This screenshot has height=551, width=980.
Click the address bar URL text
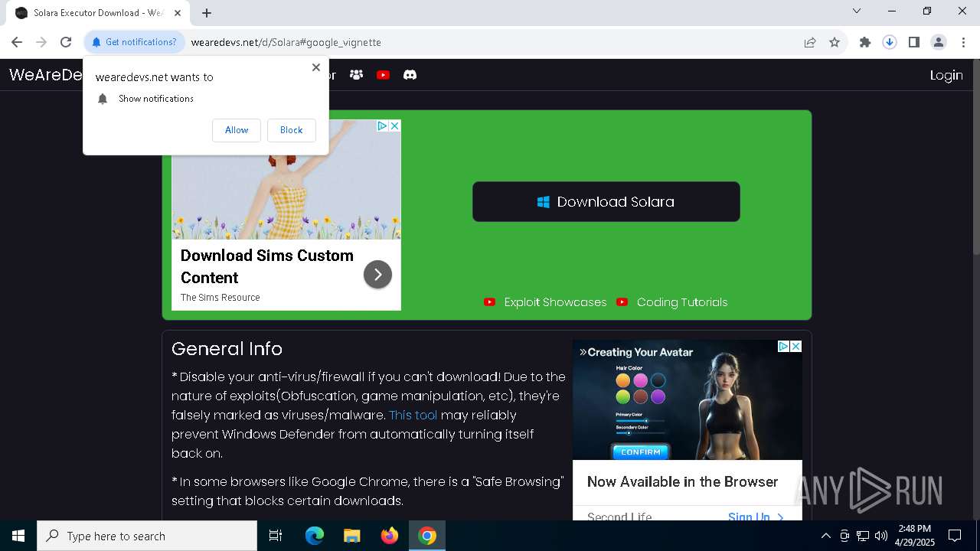pos(286,42)
